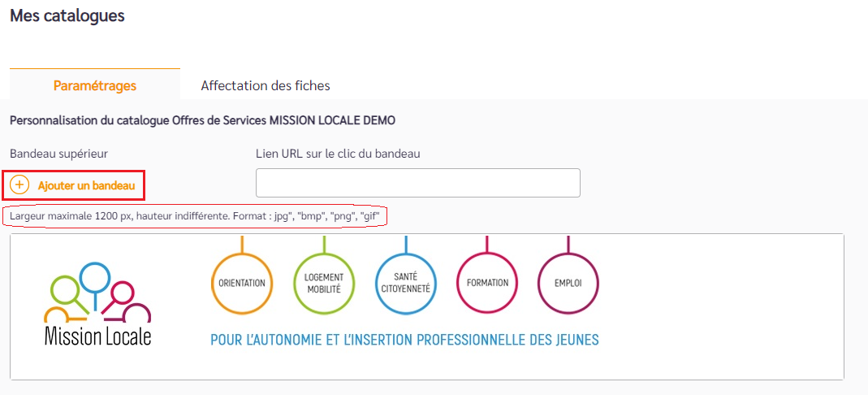This screenshot has width=868, height=395.
Task: Switch to the Paramétrages tab
Action: pyautogui.click(x=95, y=86)
